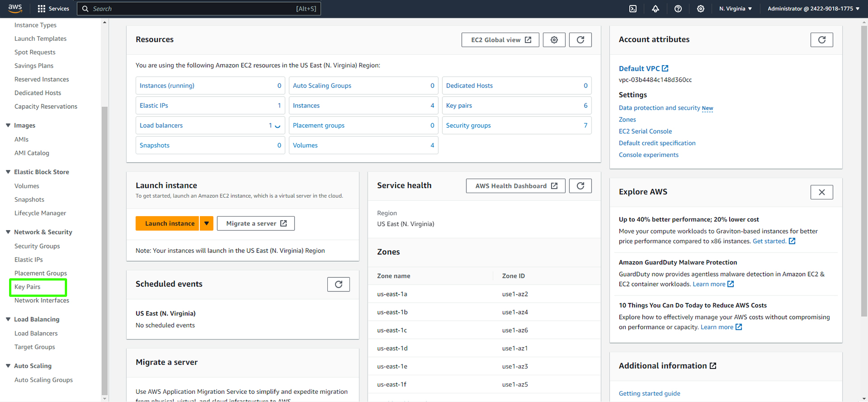Click Migrate a server button
Image resolution: width=868 pixels, height=402 pixels.
(x=256, y=223)
